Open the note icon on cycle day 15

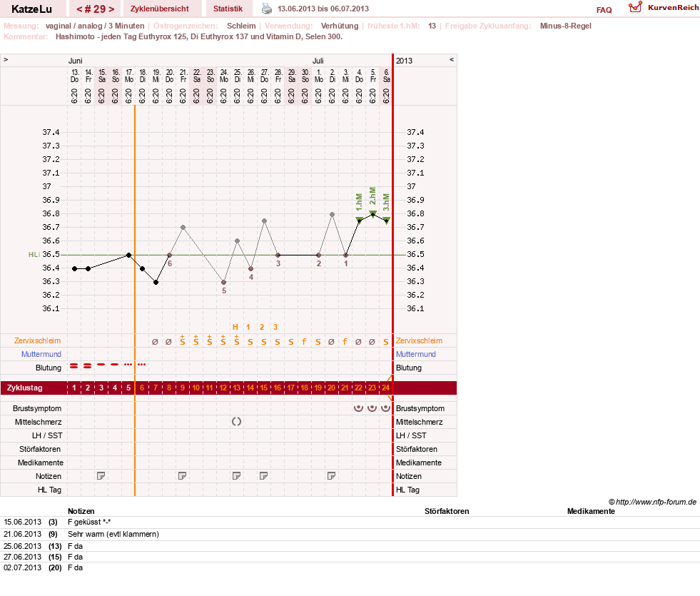tap(263, 476)
